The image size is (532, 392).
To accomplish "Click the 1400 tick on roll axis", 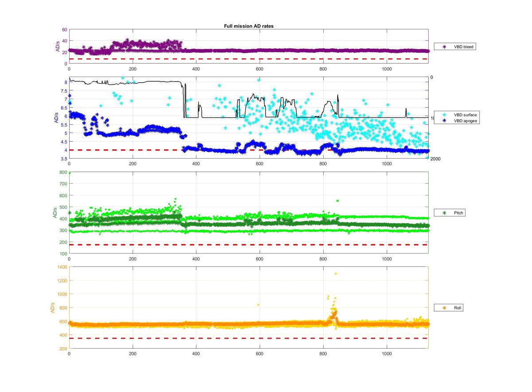I will [x=62, y=267].
